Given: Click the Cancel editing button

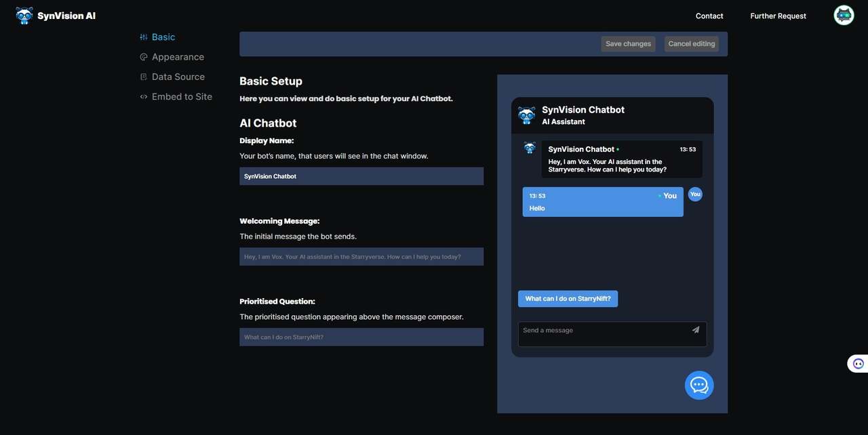Looking at the screenshot, I should tap(691, 44).
